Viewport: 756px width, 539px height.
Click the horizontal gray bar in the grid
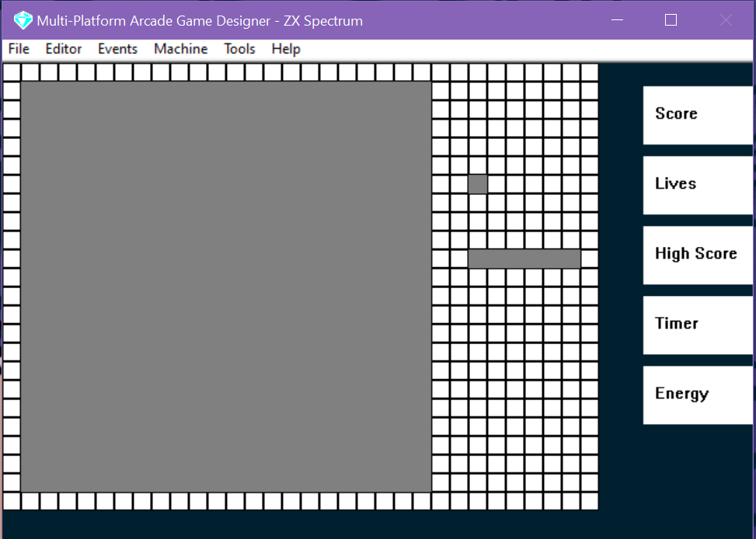524,259
